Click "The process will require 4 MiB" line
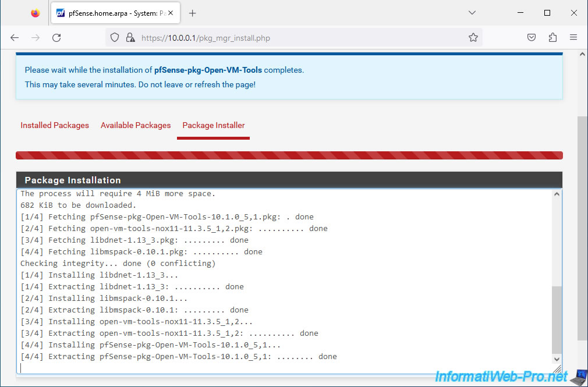Viewport: 588px width, 387px height. pyautogui.click(x=118, y=193)
